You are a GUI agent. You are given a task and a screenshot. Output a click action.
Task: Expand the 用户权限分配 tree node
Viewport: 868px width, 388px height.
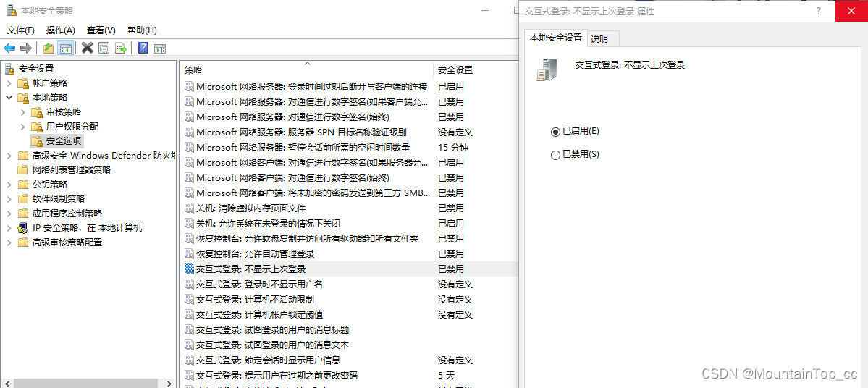click(22, 126)
